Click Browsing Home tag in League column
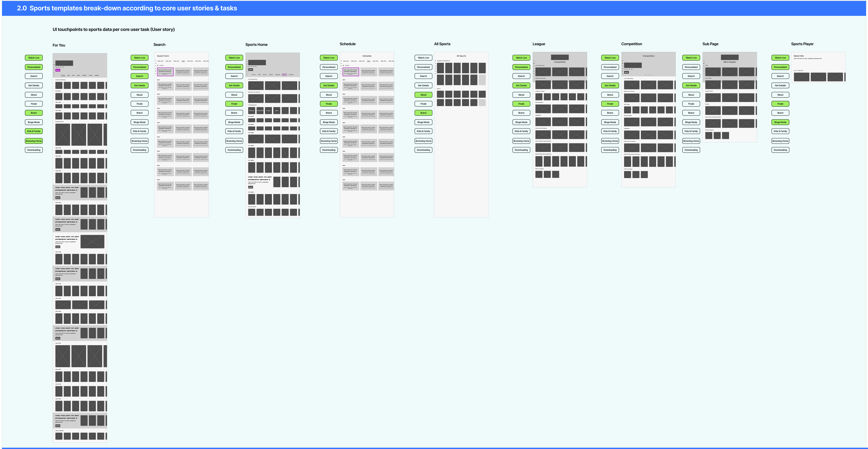This screenshot has width=868, height=449. point(521,141)
